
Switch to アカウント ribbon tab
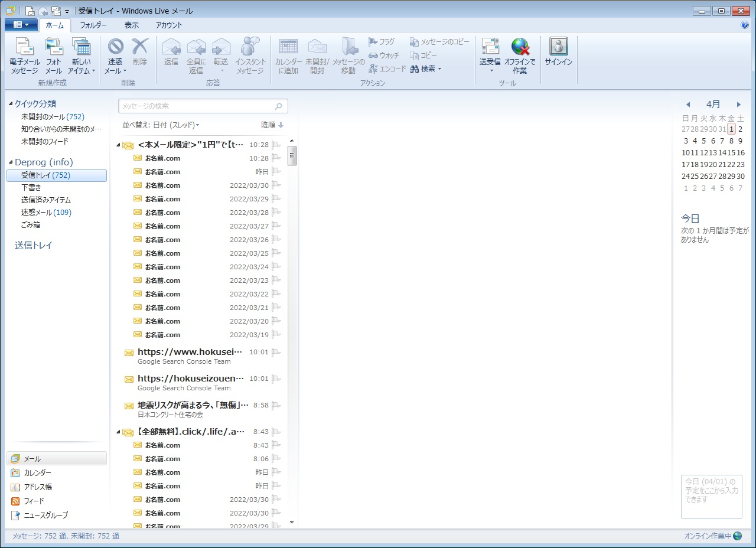coord(169,25)
